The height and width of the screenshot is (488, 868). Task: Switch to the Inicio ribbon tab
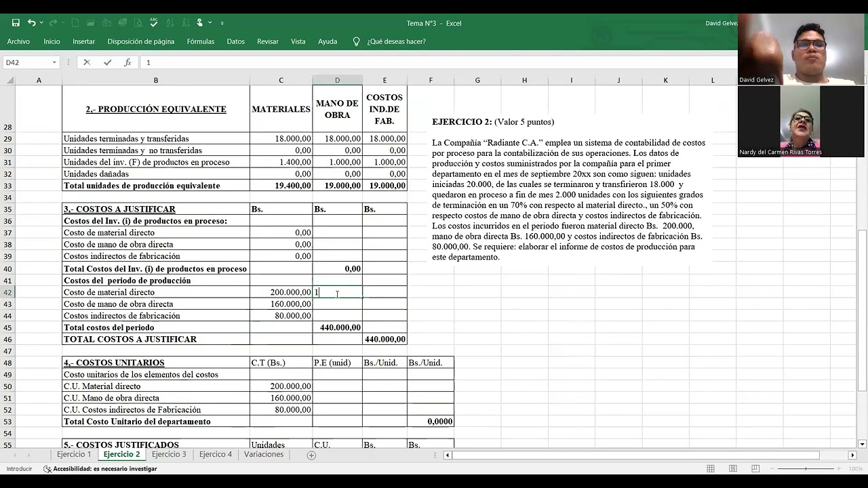click(x=52, y=41)
